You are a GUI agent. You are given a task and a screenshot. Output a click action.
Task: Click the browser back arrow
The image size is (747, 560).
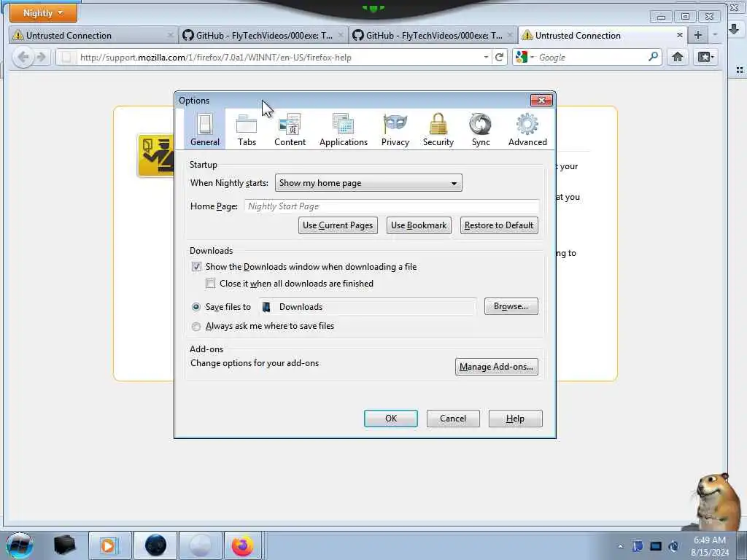(23, 58)
